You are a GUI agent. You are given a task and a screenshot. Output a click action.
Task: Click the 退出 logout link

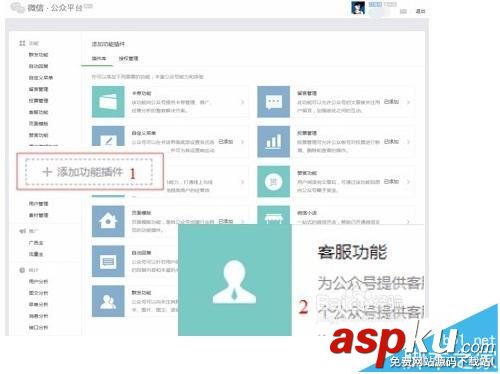coord(420,11)
